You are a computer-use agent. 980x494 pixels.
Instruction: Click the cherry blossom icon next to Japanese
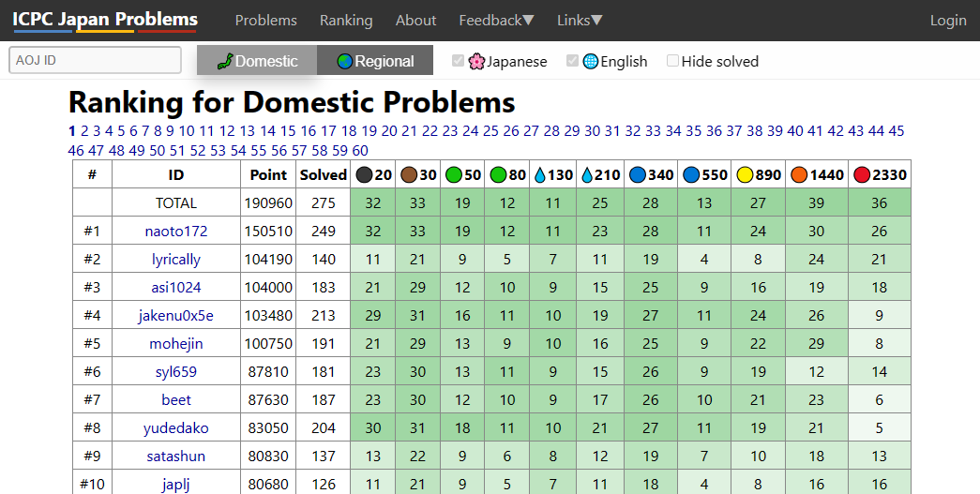477,61
